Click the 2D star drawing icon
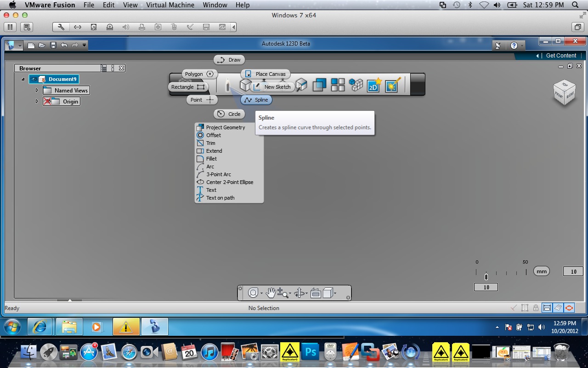Screen dimensions: 588x368 (374, 85)
